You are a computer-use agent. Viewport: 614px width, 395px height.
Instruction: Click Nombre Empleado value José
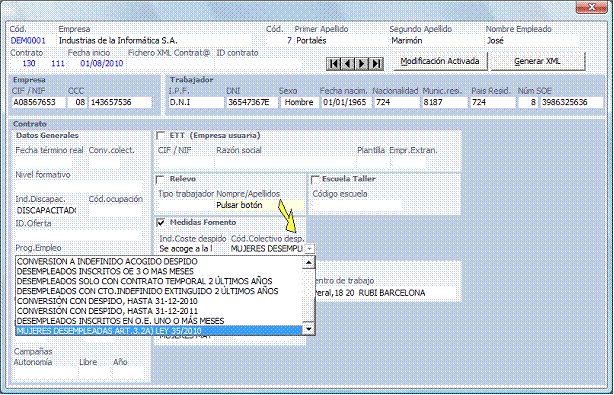495,41
